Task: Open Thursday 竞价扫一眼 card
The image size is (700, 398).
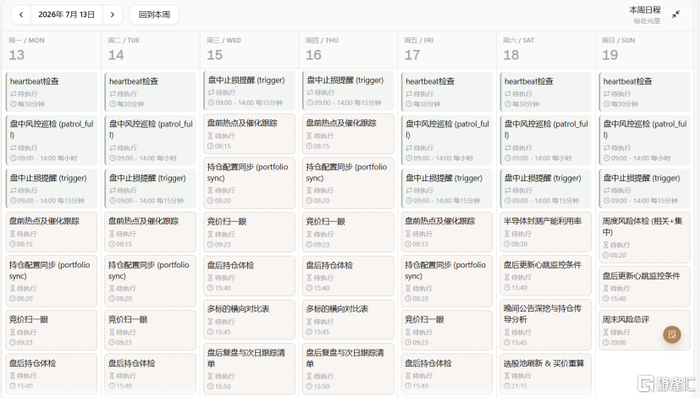Action: click(348, 232)
